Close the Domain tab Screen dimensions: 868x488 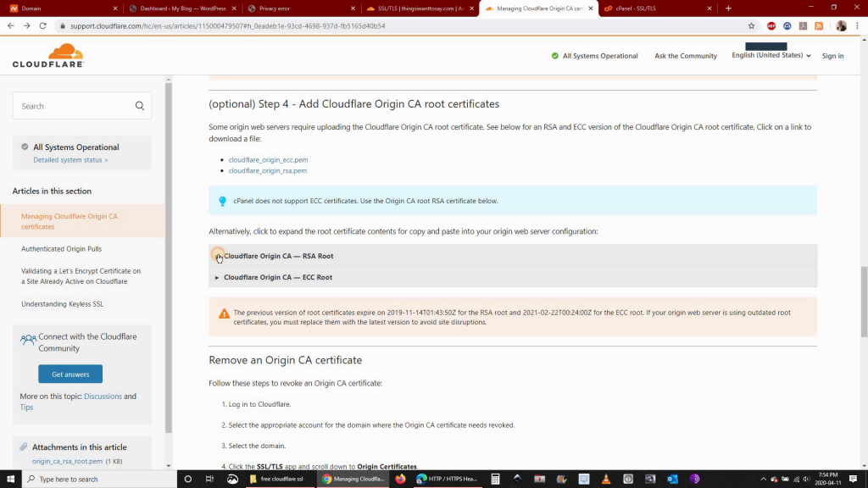click(115, 8)
